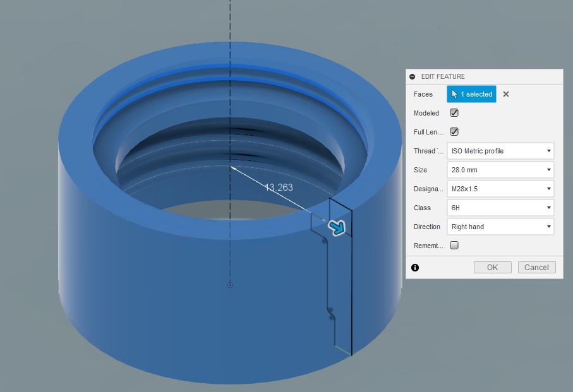573x392 pixels.
Task: Activate the Faces '1 selected' selector
Action: pyautogui.click(x=471, y=94)
